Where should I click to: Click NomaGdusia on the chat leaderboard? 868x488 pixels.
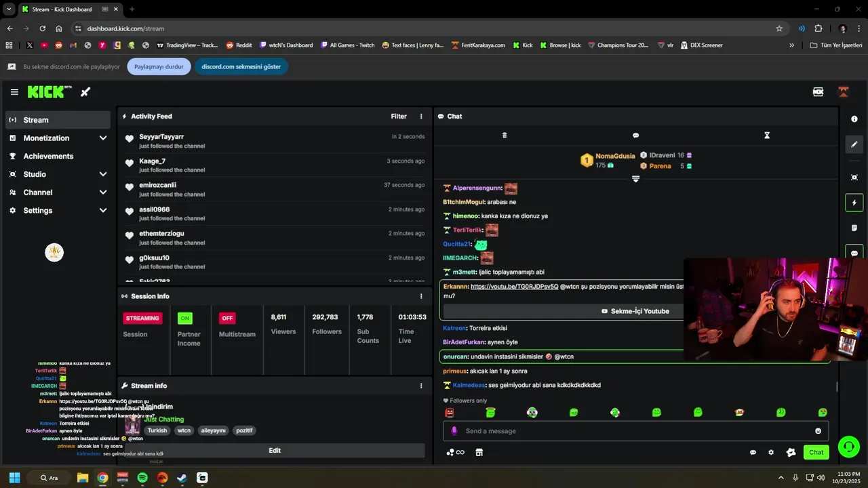coord(615,157)
